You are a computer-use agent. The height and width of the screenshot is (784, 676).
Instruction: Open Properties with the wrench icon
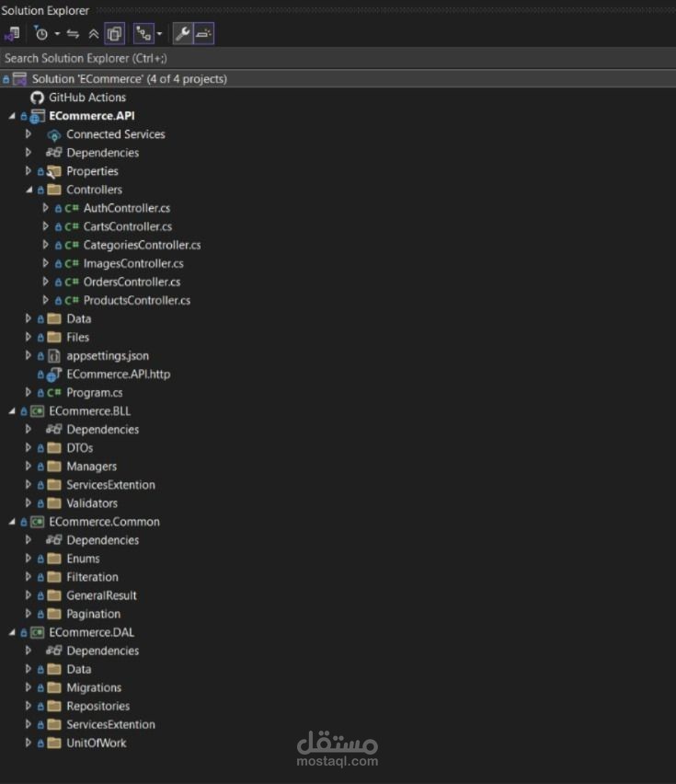183,34
